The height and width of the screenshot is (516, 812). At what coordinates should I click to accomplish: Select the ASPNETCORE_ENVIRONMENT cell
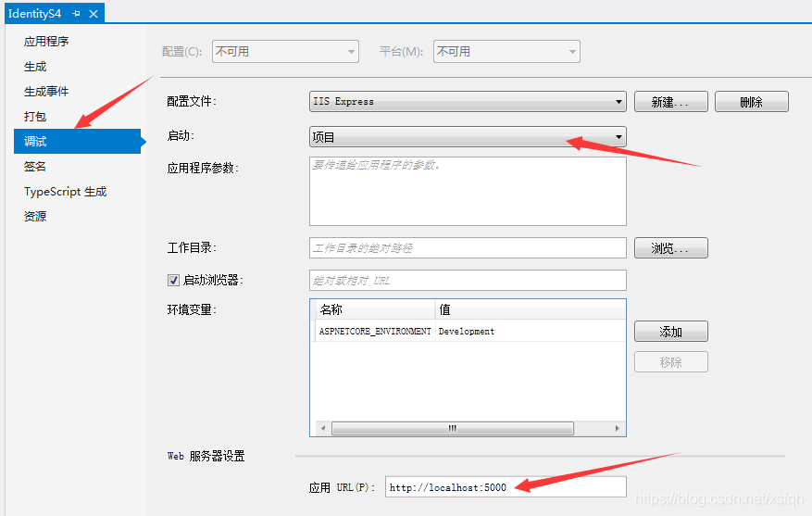(375, 331)
